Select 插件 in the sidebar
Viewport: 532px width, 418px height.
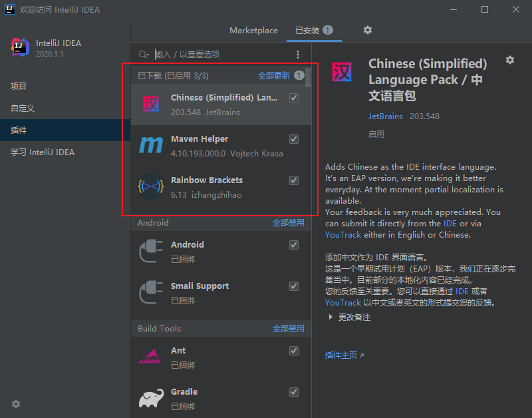[x=65, y=130]
